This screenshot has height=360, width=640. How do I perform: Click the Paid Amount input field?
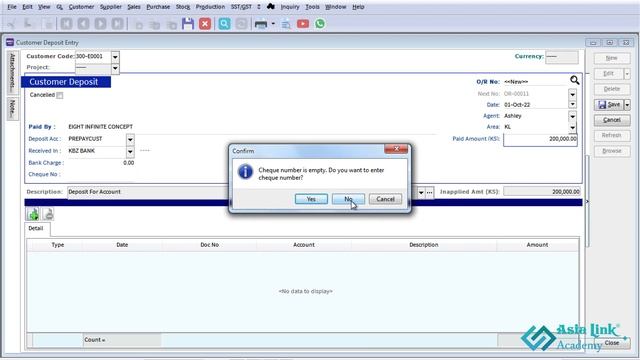[540, 139]
